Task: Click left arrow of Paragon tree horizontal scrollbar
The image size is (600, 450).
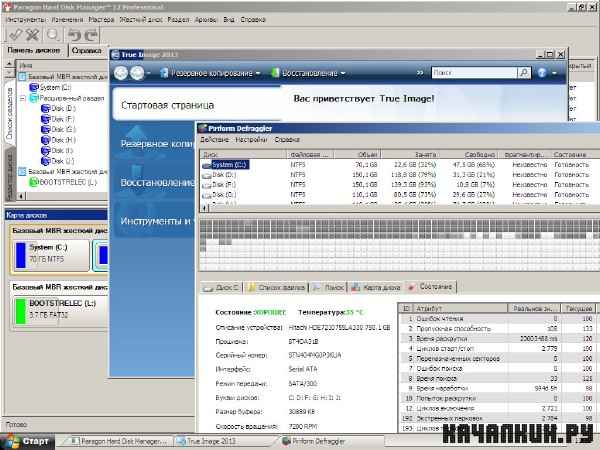Action: tap(21, 196)
